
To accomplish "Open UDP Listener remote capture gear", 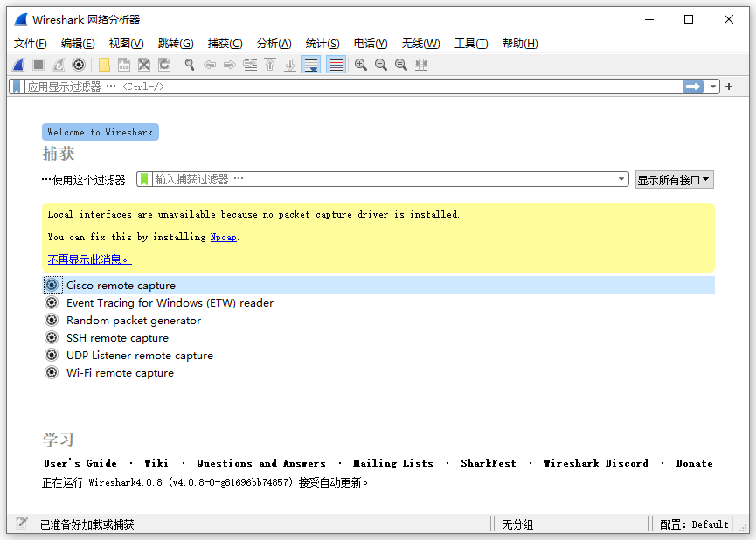I will point(52,355).
